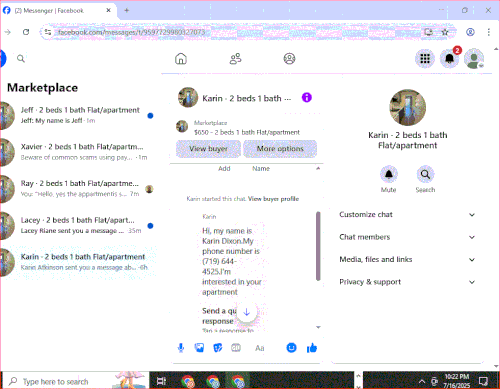The image size is (500, 389).
Task: Open the View buyer profile link
Action: coord(273,199)
